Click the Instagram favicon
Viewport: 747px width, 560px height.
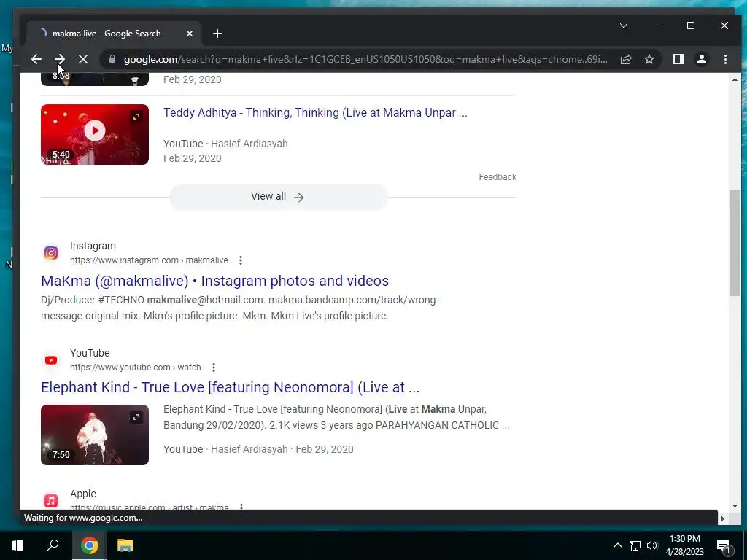[51, 253]
